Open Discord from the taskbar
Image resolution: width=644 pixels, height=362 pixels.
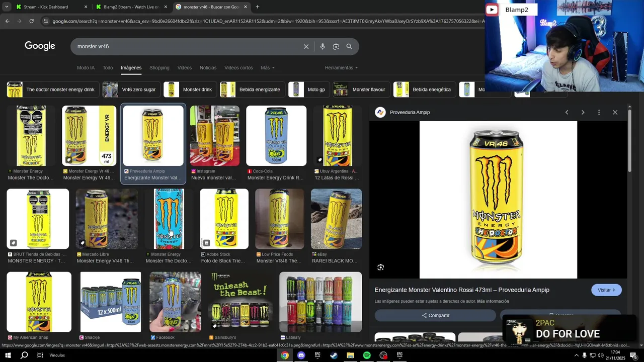click(301, 355)
